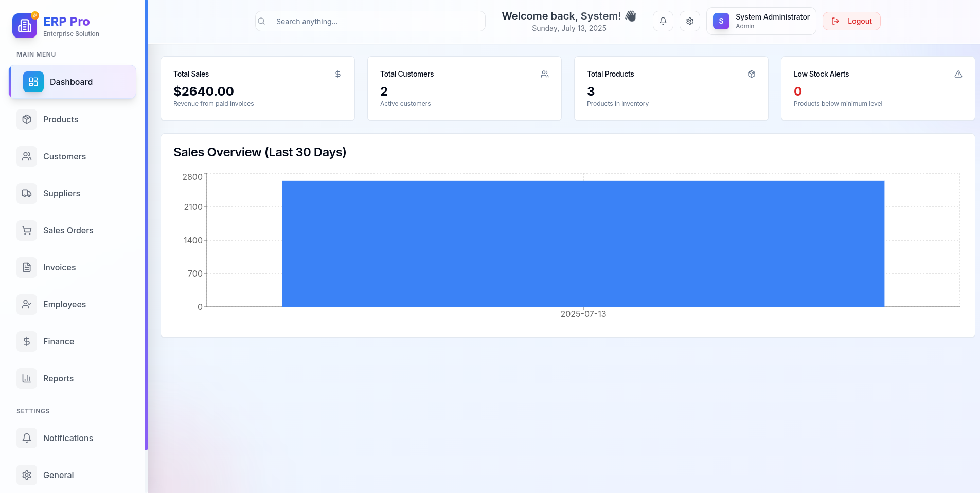Open the notifications bell in header
This screenshot has height=493, width=980.
(x=663, y=21)
